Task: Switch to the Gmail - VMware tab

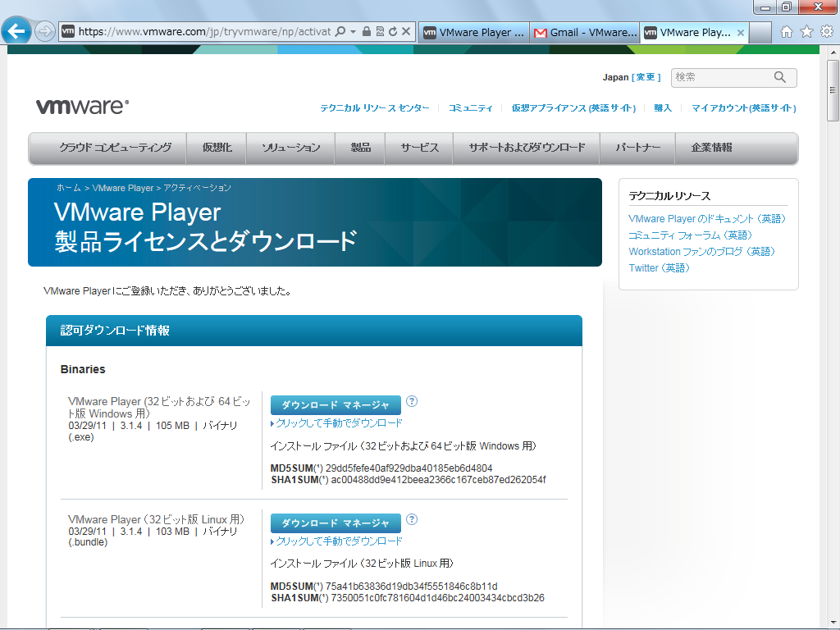Action: pos(585,33)
